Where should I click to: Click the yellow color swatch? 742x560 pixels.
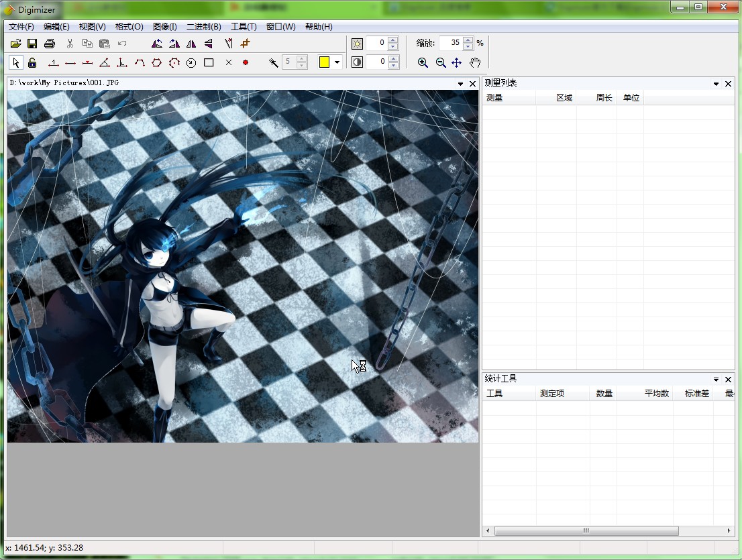(324, 62)
